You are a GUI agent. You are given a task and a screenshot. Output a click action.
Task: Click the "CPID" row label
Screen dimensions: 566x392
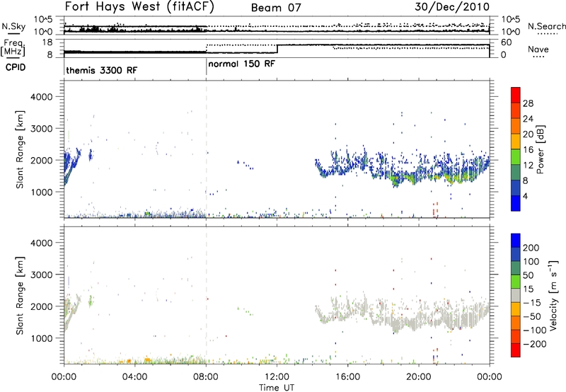point(16,67)
